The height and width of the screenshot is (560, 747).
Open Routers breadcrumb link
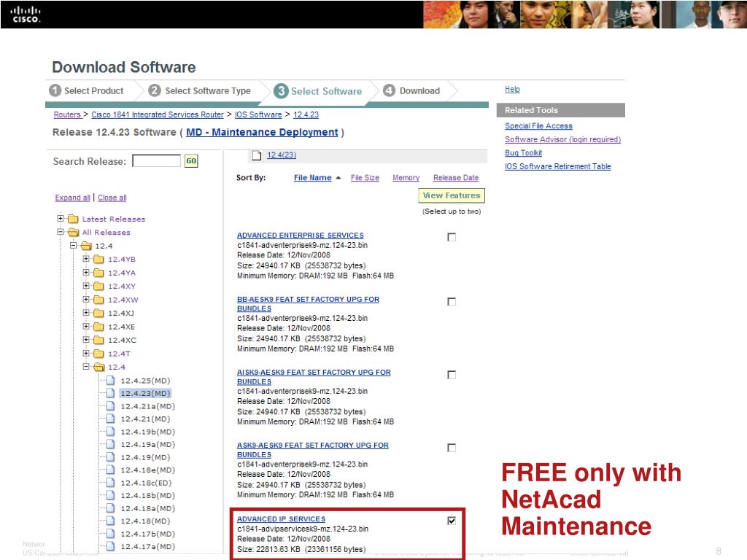(66, 114)
